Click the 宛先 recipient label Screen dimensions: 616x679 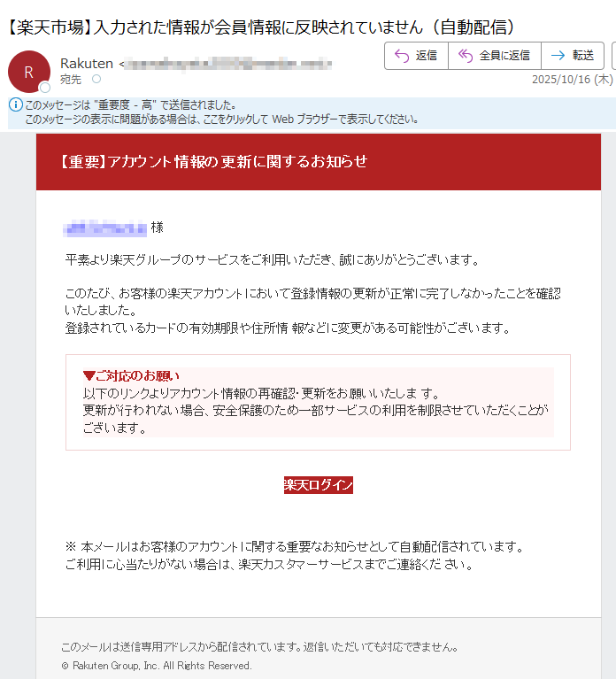tap(71, 80)
